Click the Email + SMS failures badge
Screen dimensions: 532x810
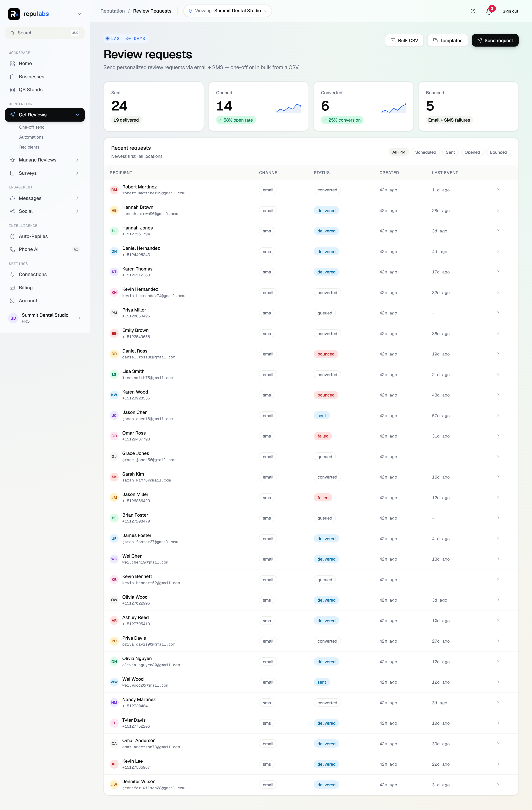449,120
